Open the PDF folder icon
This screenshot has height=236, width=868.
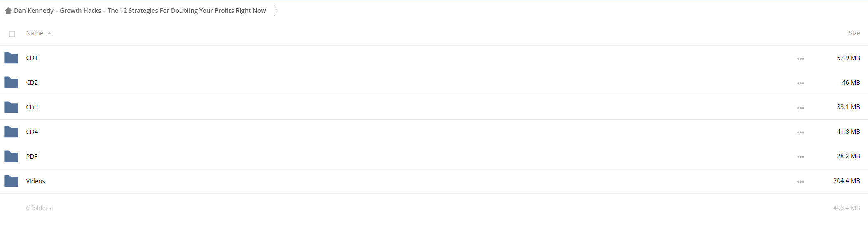[x=11, y=157]
